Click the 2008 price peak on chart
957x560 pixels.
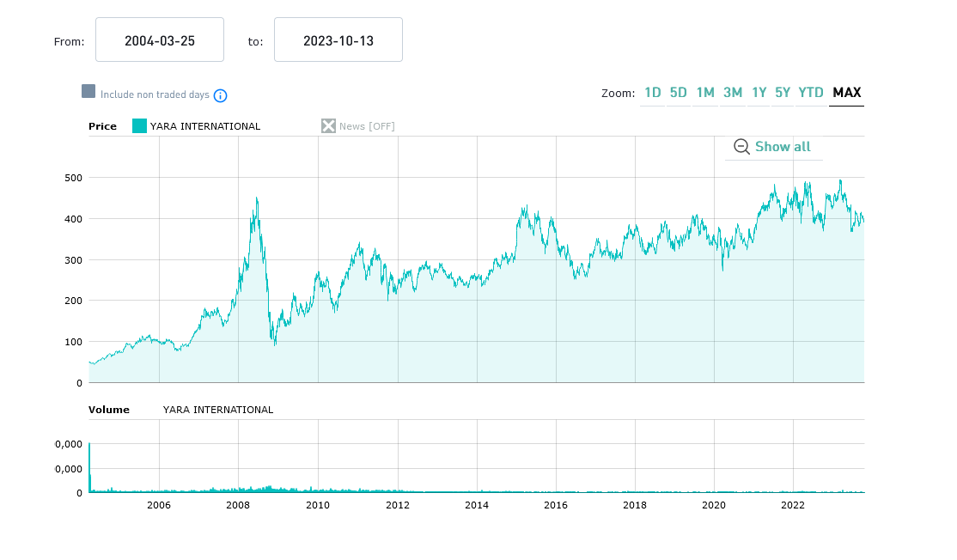click(257, 199)
